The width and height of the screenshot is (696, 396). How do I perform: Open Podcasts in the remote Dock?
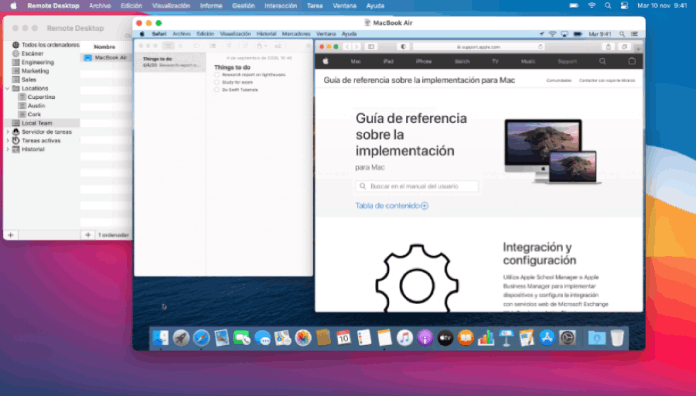425,338
